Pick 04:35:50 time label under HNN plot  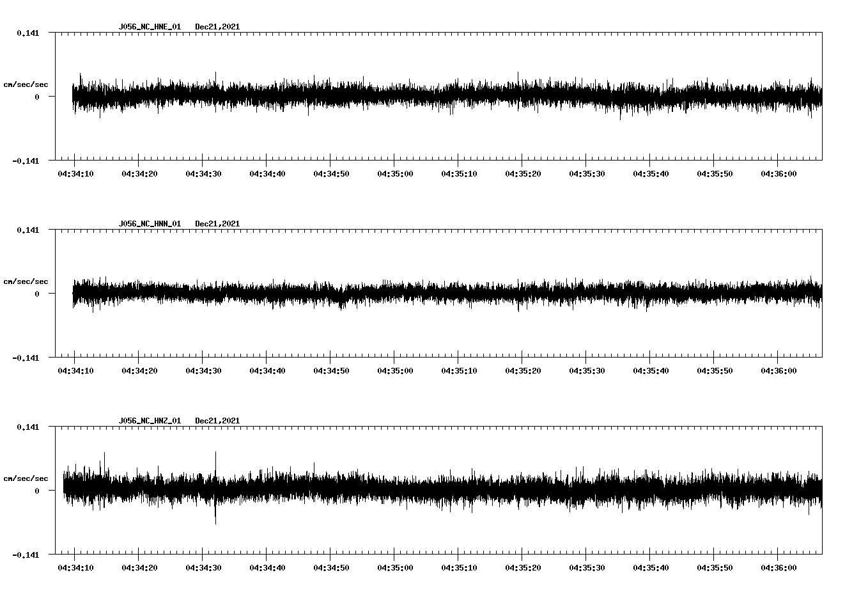(715, 371)
